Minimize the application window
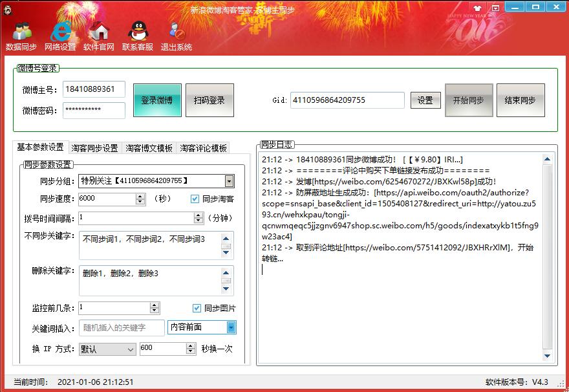The width and height of the screenshot is (569, 392). point(515,7)
